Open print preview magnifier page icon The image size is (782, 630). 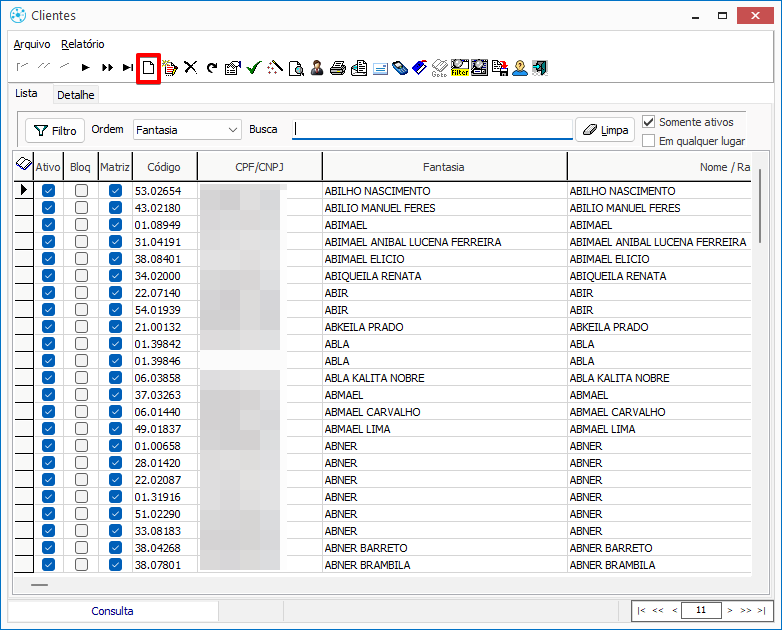296,68
